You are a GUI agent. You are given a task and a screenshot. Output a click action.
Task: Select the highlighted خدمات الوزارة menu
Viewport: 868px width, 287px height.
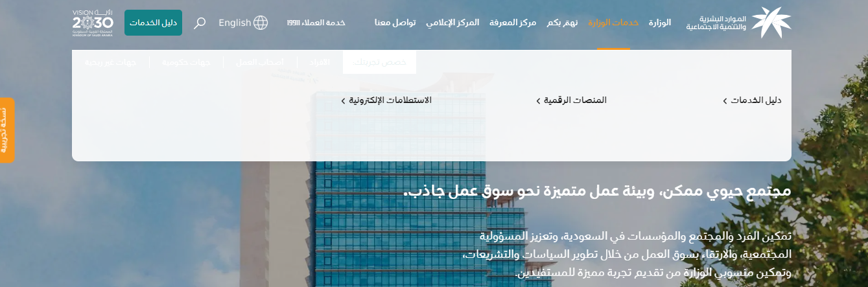[613, 23]
